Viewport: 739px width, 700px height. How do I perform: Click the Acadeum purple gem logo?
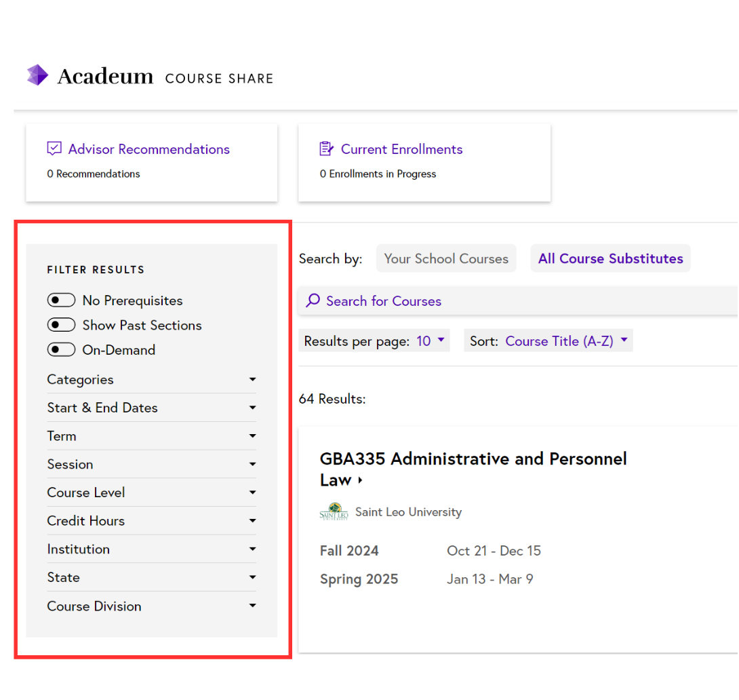(x=37, y=75)
